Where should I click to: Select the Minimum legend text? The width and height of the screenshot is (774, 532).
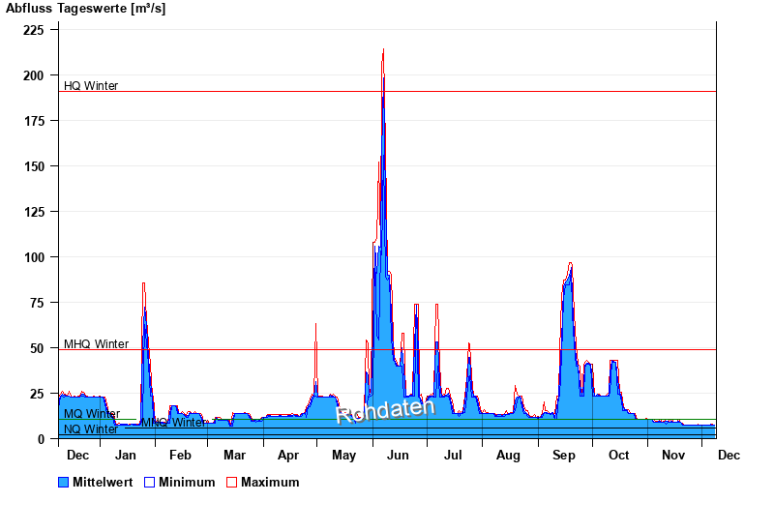pyautogui.click(x=187, y=483)
